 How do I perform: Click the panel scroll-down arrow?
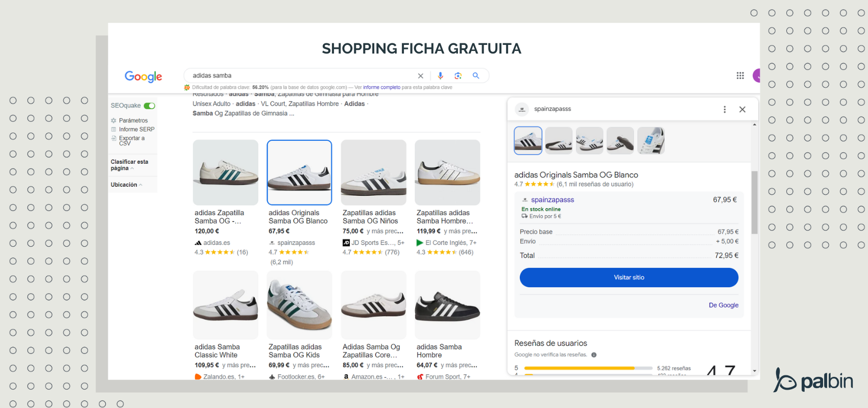[x=754, y=371]
